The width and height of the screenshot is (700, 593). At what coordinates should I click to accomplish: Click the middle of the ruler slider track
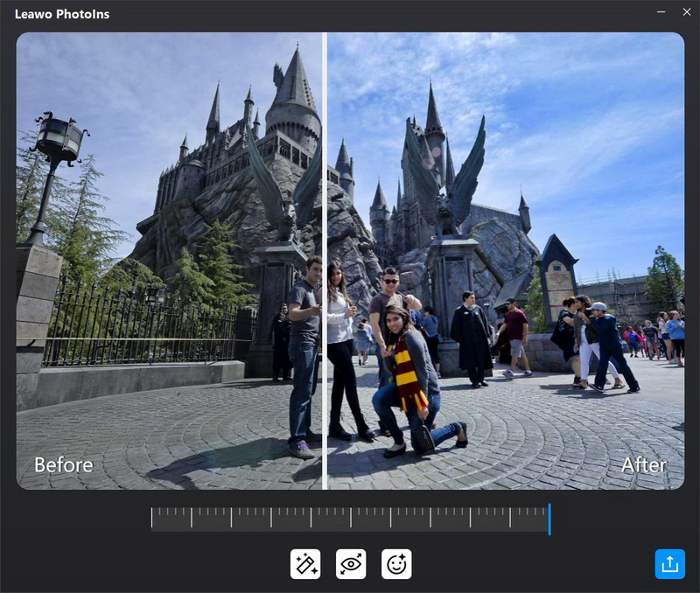[x=350, y=519]
